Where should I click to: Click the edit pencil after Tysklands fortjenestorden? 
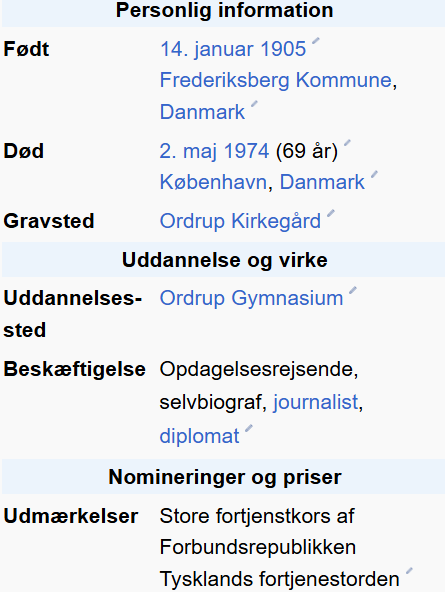pyautogui.click(x=409, y=570)
